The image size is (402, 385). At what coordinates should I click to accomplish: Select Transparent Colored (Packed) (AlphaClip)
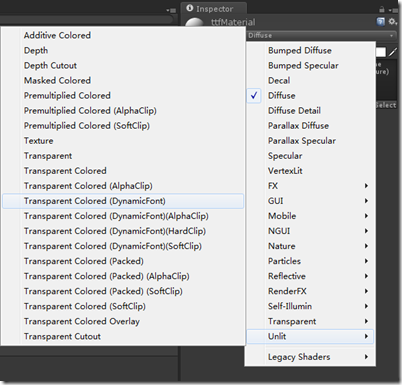[x=123, y=276]
